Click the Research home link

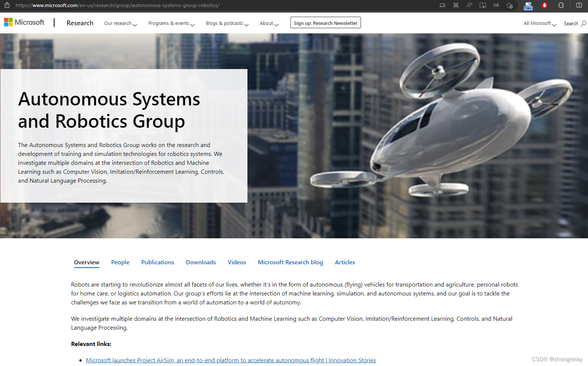pyautogui.click(x=80, y=23)
